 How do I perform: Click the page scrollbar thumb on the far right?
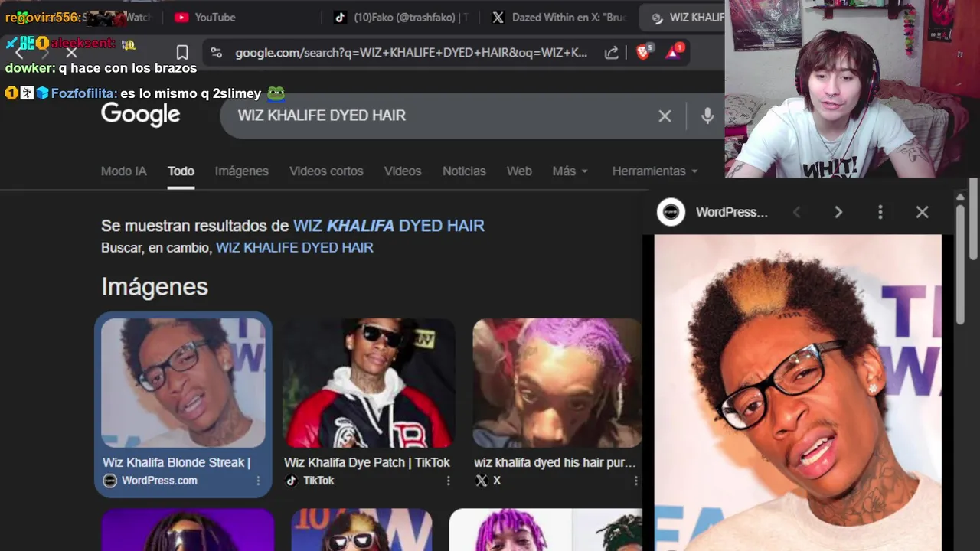click(974, 218)
